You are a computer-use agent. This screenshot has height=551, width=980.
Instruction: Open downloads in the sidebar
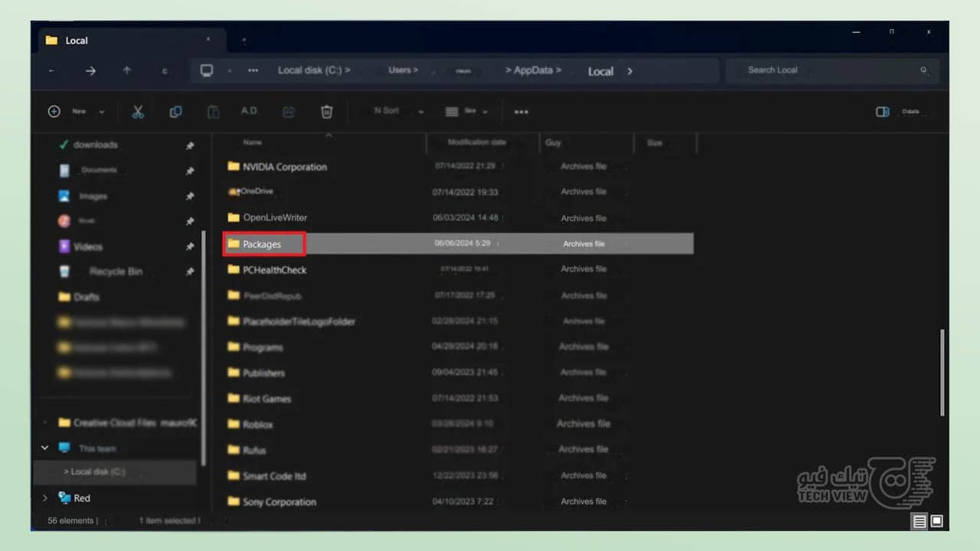click(x=95, y=145)
